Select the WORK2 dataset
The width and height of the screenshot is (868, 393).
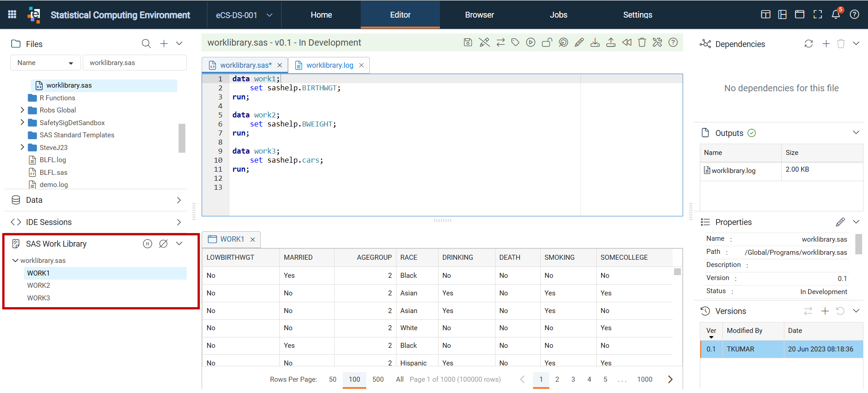tap(38, 285)
